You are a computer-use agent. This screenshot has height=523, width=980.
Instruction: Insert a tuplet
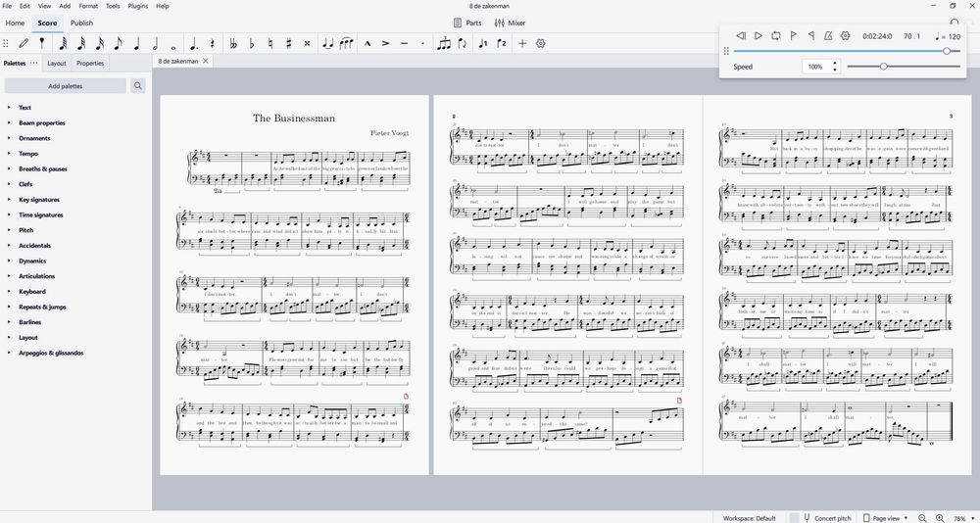[444, 44]
